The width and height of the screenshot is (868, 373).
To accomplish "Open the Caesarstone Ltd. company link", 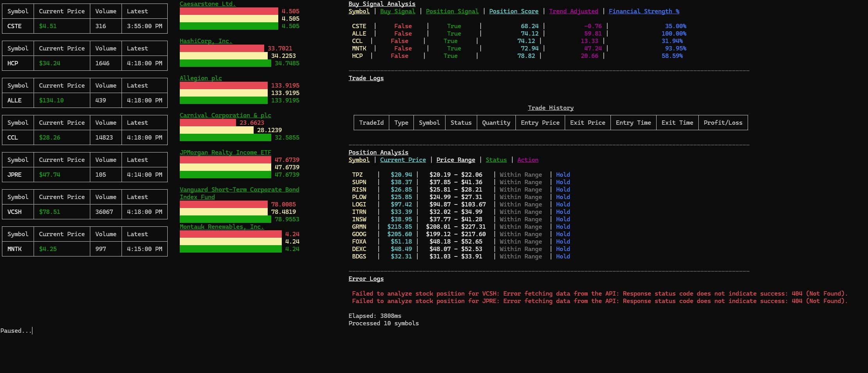I will point(208,4).
